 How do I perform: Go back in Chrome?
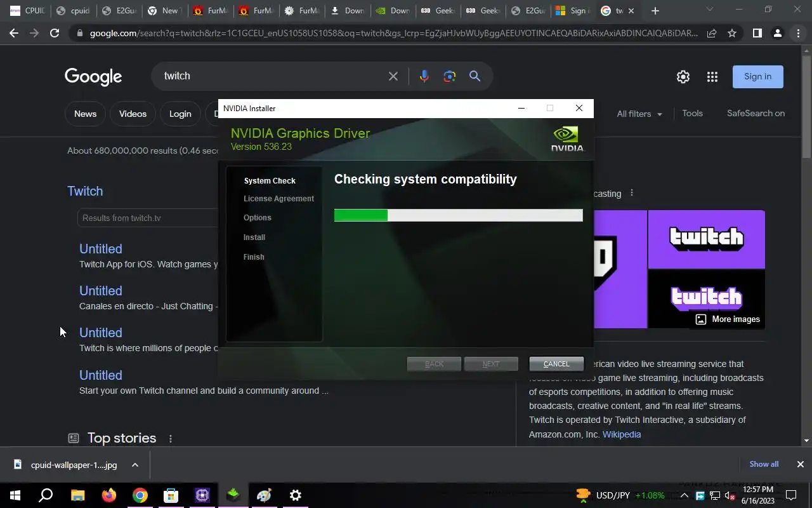14,33
